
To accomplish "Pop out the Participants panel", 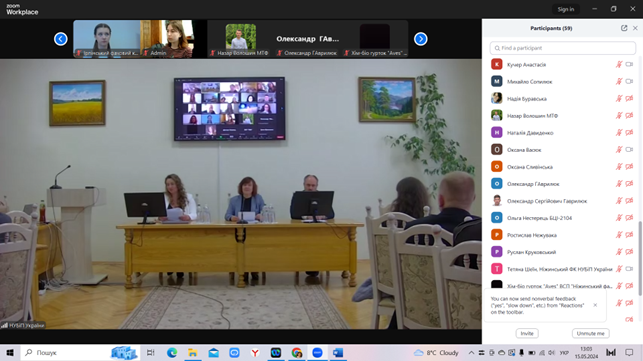I will click(x=624, y=28).
